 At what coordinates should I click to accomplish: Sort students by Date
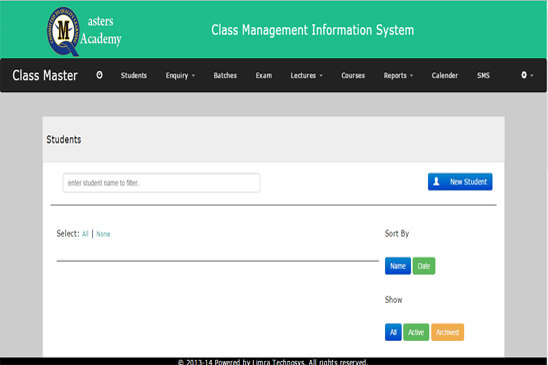point(424,266)
